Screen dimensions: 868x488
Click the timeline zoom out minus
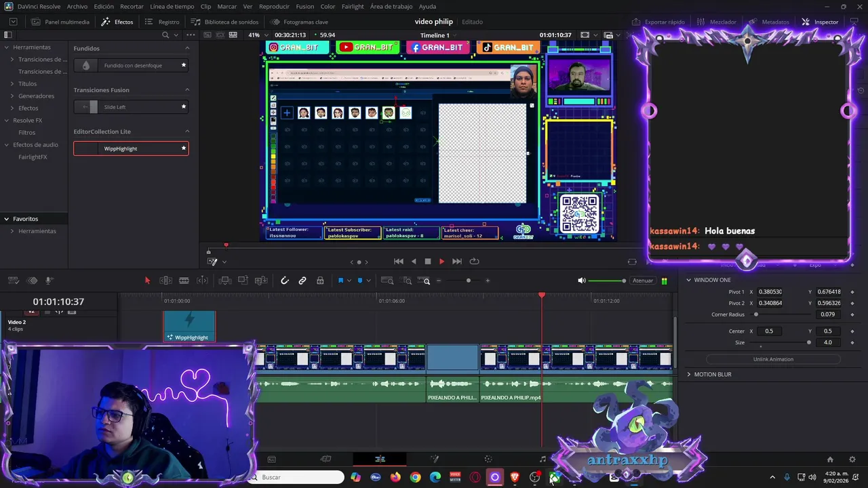[x=439, y=281]
